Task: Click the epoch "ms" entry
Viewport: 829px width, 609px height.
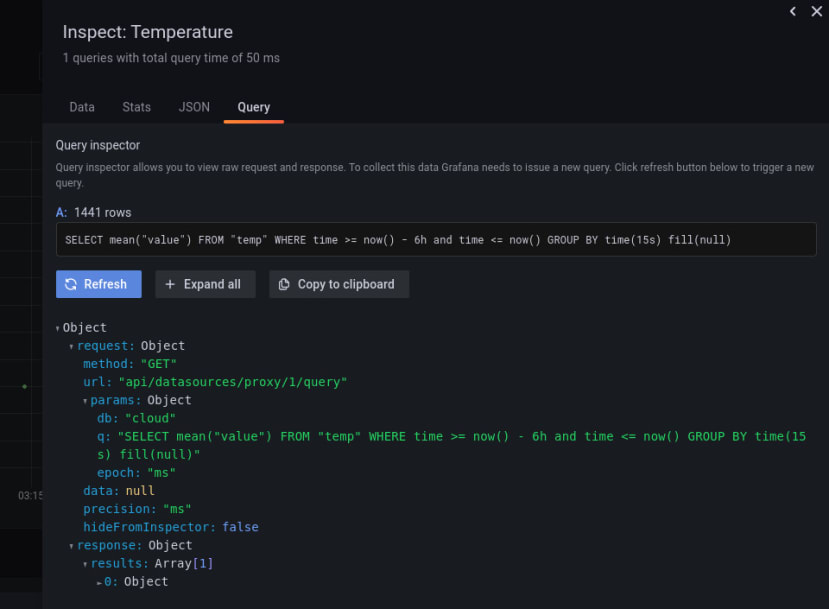Action: 136,473
